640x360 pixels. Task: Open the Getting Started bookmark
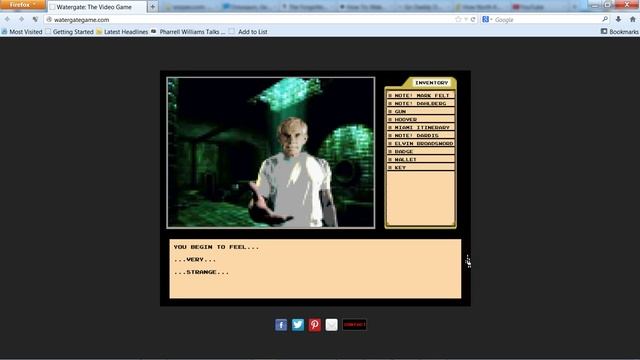[x=69, y=31]
